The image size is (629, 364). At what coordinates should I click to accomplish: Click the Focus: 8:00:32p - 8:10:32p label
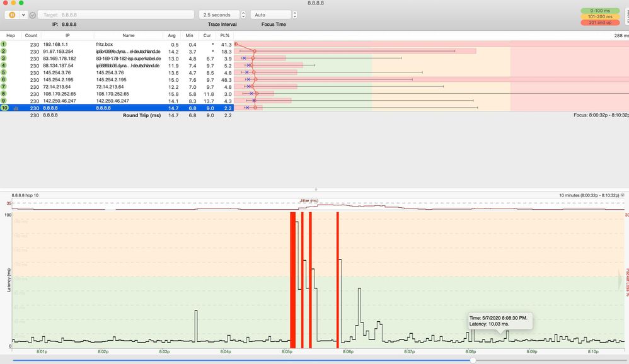pyautogui.click(x=601, y=115)
